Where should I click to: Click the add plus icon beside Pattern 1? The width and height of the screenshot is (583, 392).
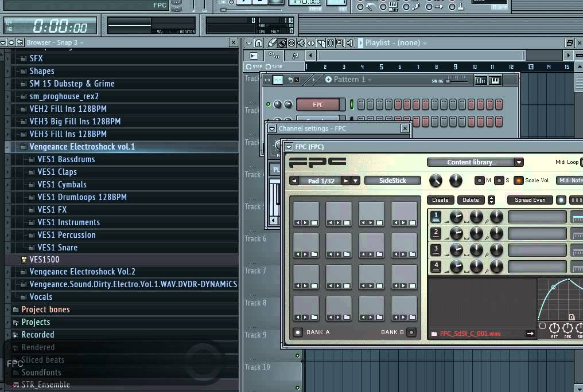328,80
